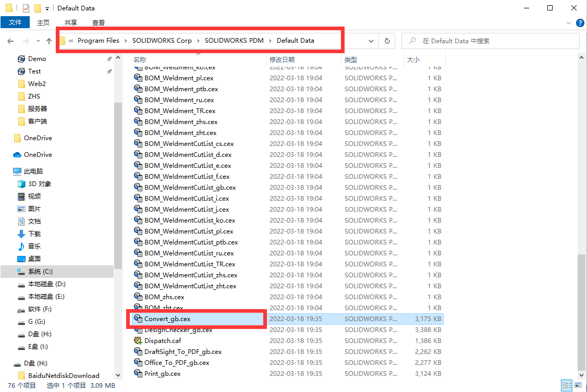The height and width of the screenshot is (392, 587).
Task: Switch to the 主页 ribbon tab
Action: (x=43, y=22)
